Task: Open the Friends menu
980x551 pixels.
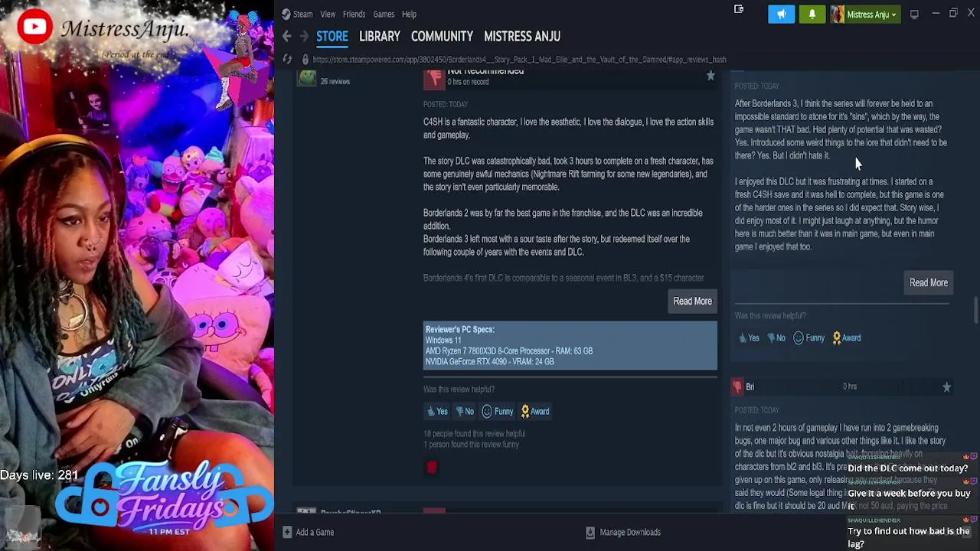Action: point(354,14)
